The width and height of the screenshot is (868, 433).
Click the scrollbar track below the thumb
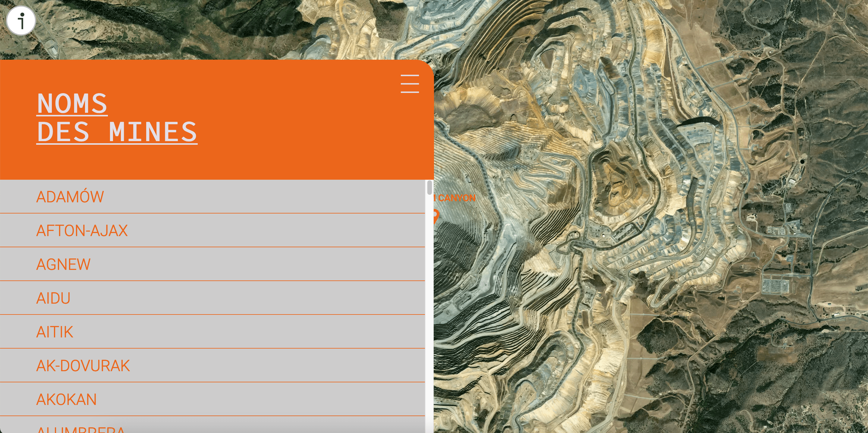429,304
